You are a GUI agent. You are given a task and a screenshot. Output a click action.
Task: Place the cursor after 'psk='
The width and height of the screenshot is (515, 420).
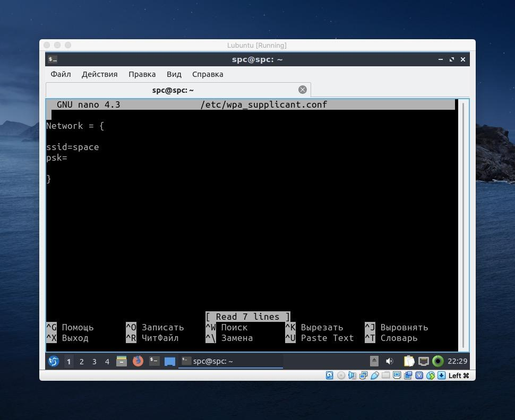tap(68, 158)
